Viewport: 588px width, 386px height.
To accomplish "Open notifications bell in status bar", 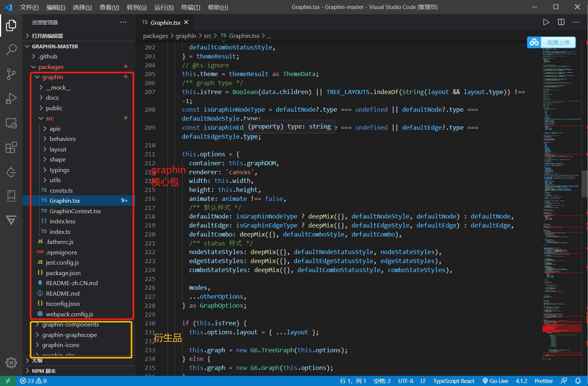I will tap(578, 381).
